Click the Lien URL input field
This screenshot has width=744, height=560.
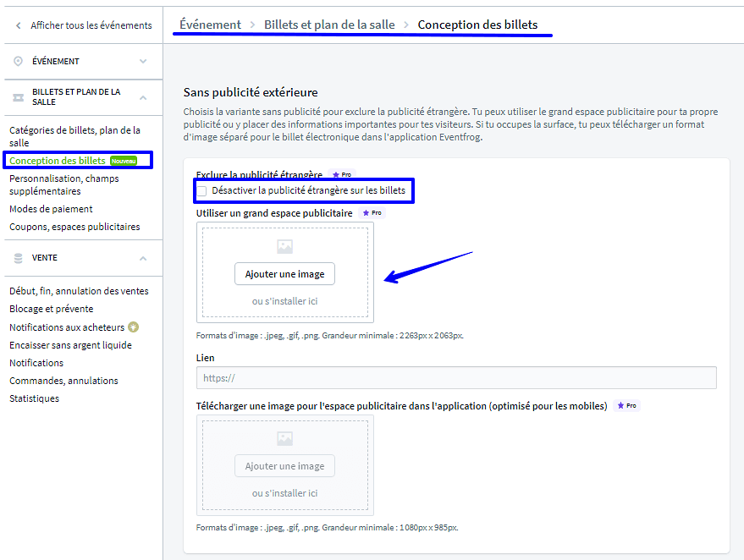click(456, 378)
